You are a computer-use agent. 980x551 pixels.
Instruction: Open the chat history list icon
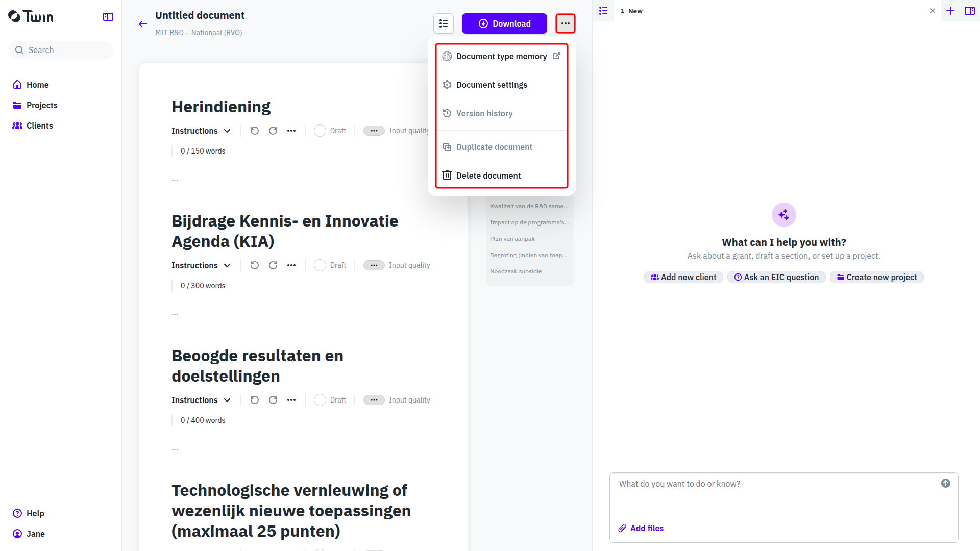603,11
